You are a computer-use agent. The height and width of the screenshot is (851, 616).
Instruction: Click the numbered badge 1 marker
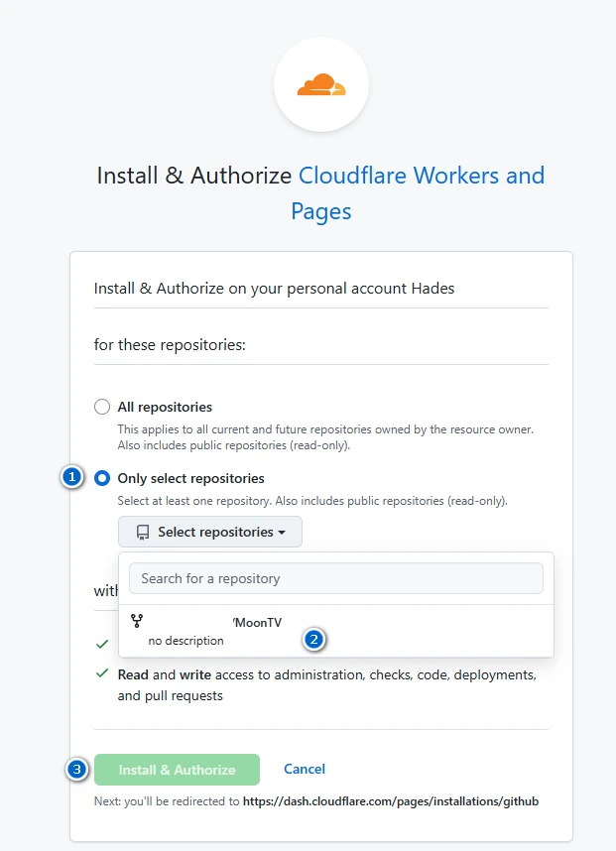(x=71, y=478)
